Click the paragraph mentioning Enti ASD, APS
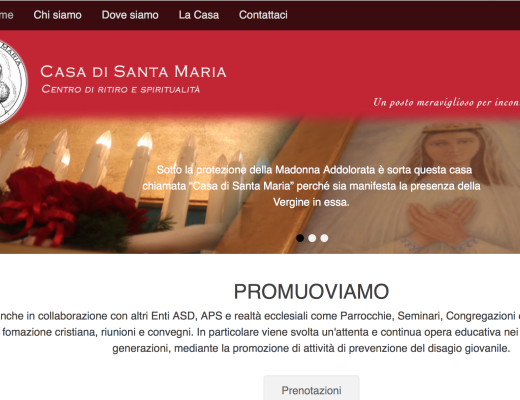 click(x=260, y=332)
